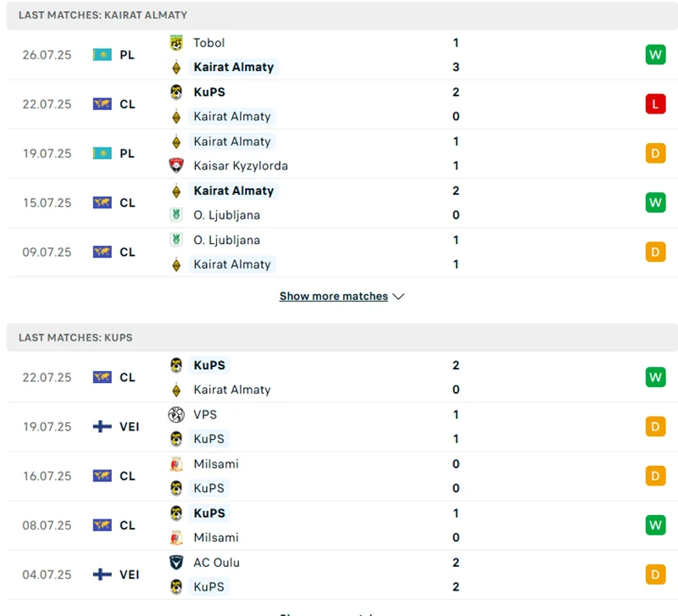
Task: Click the Kazakhstan flag on 26.07.25 row
Action: [x=103, y=55]
